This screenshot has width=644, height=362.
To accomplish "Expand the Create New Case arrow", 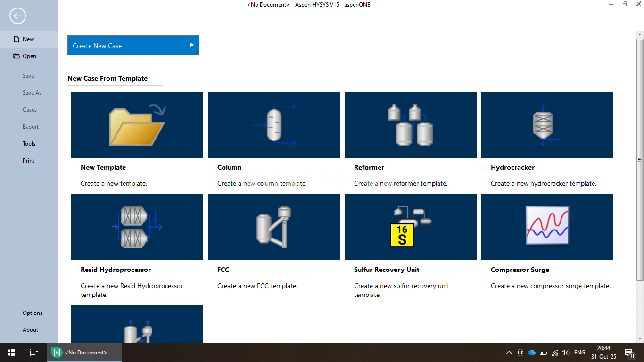I will coord(191,45).
